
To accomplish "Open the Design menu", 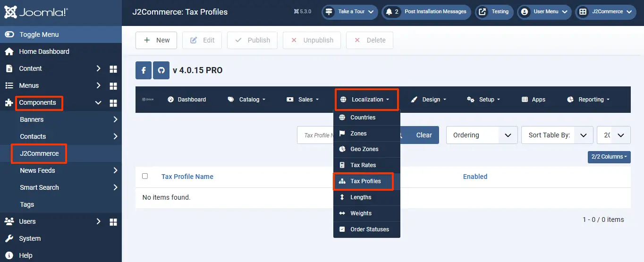I will coord(428,100).
